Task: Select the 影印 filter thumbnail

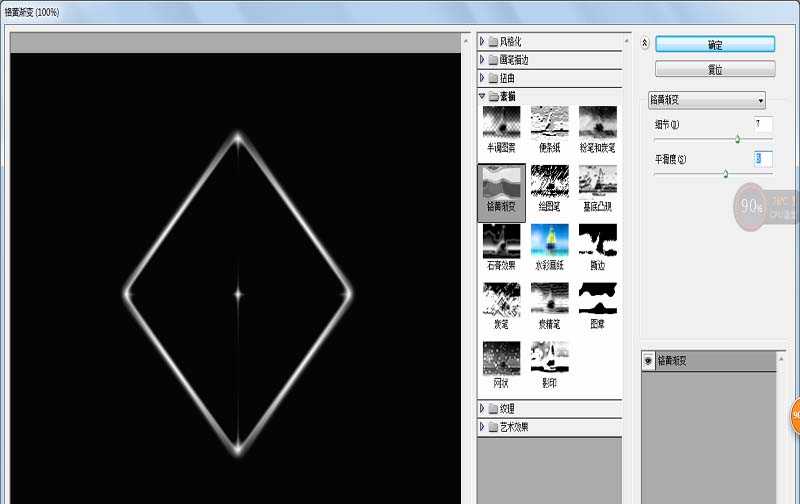Action: click(549, 358)
